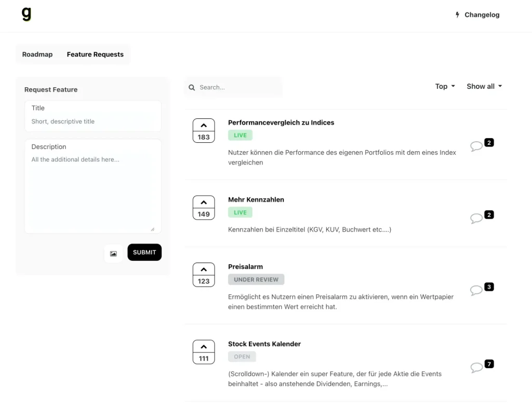Viewport: 532px width, 403px height.
Task: Expand the Show all filter dropdown
Action: click(x=484, y=87)
